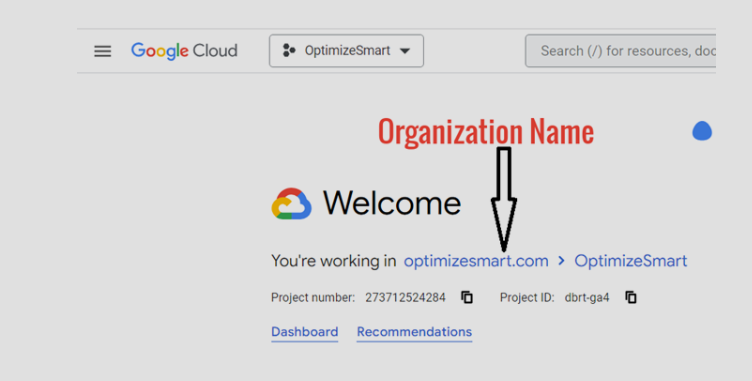Copy the project ID dbrt-ga4
The height and width of the screenshot is (381, 752).
(x=631, y=298)
